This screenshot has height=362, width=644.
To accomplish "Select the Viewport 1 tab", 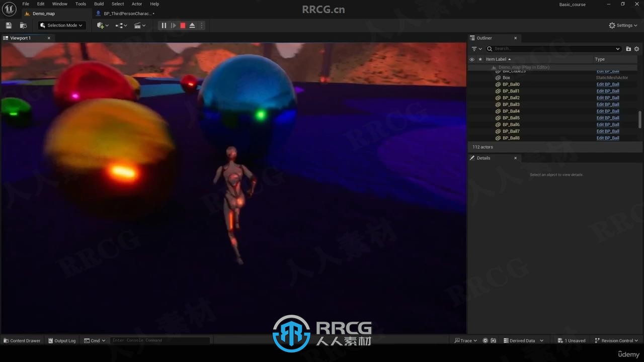I will 20,38.
